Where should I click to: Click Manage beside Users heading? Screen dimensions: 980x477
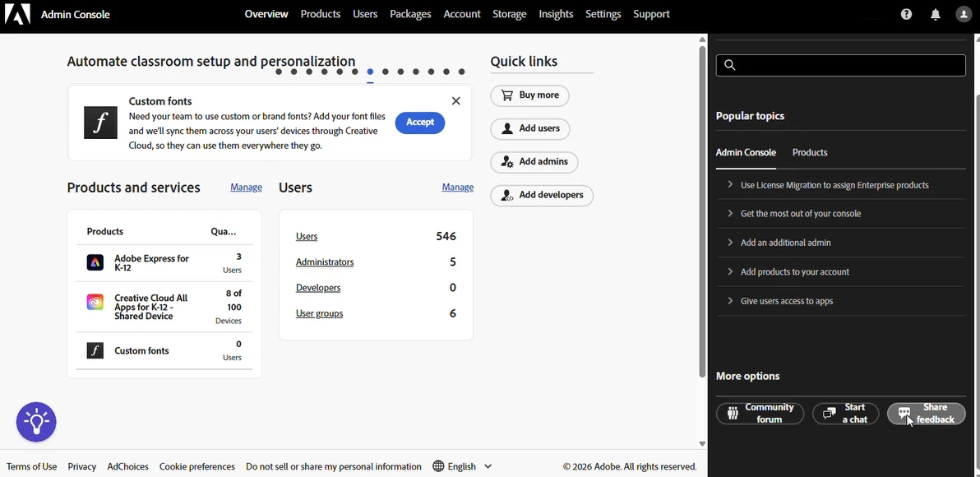click(x=457, y=187)
